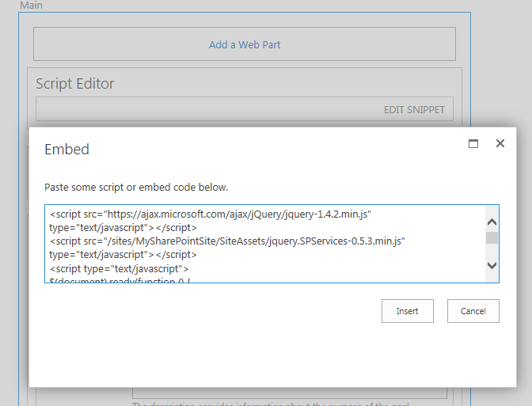Screen dimensions: 532x406
Task: Click the Embed dialog title
Action: 66,150
